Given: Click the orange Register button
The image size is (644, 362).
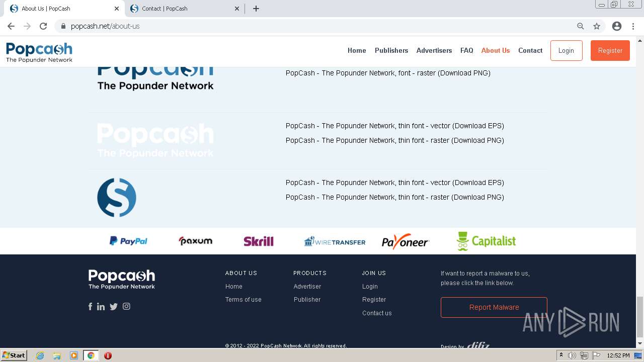Looking at the screenshot, I should [x=610, y=51].
